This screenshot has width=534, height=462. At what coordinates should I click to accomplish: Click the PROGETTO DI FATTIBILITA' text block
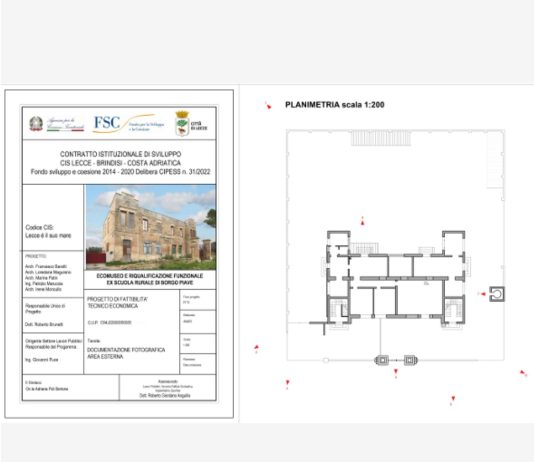click(117, 302)
